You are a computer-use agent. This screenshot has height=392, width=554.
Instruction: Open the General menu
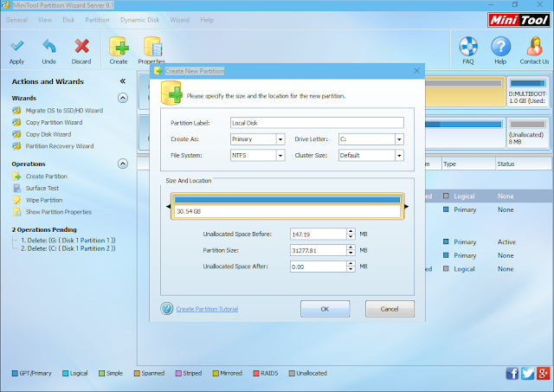click(x=16, y=20)
